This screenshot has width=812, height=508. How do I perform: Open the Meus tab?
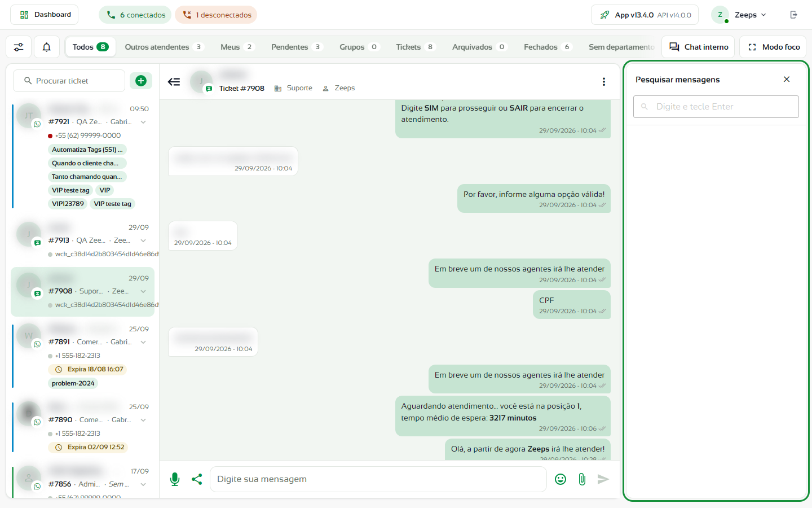pos(237,47)
